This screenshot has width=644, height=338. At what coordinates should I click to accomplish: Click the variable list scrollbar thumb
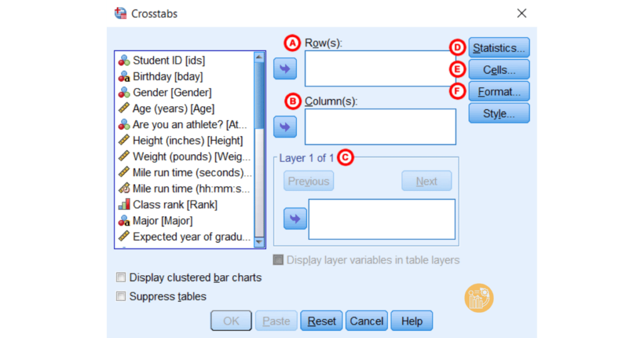click(x=259, y=94)
